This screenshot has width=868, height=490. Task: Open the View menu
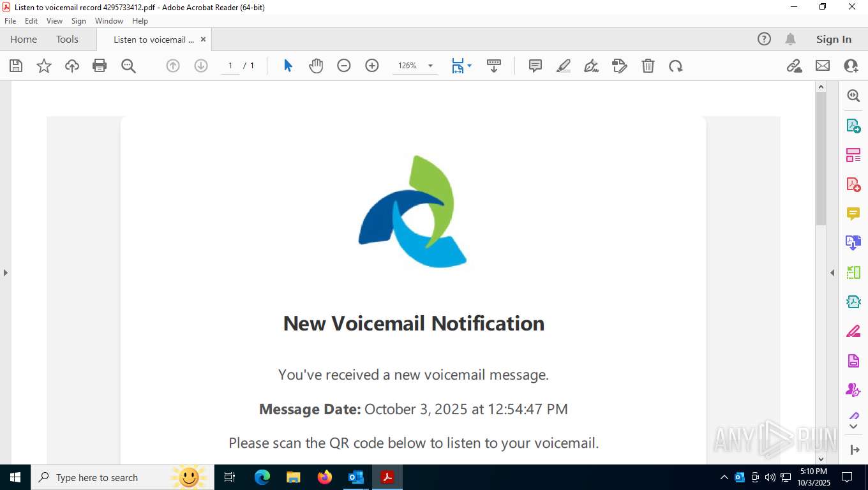point(54,21)
